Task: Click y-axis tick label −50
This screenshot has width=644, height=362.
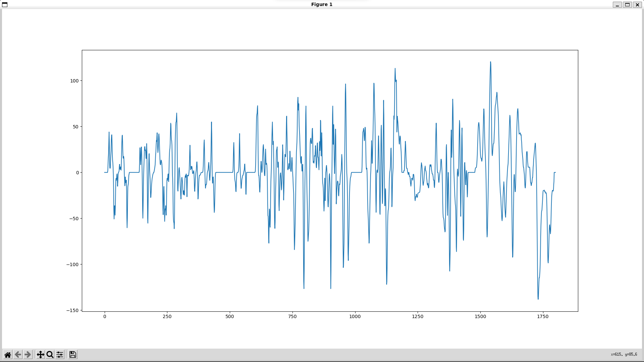Action: (x=74, y=219)
